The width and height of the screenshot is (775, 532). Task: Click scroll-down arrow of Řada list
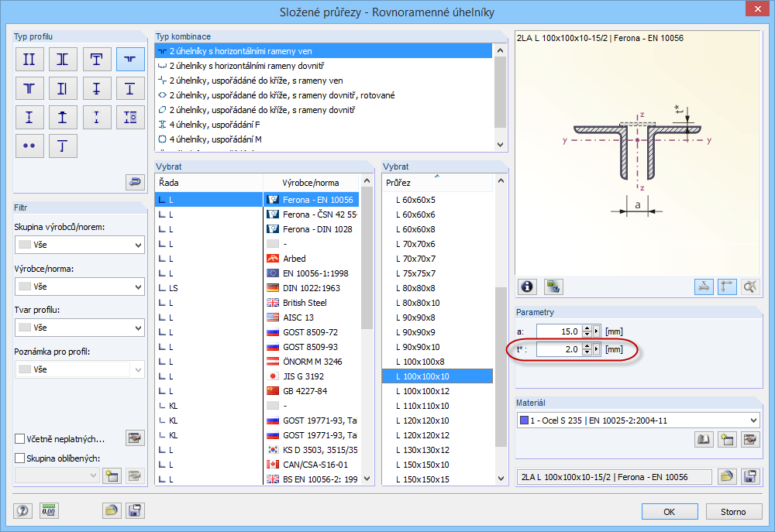point(367,478)
